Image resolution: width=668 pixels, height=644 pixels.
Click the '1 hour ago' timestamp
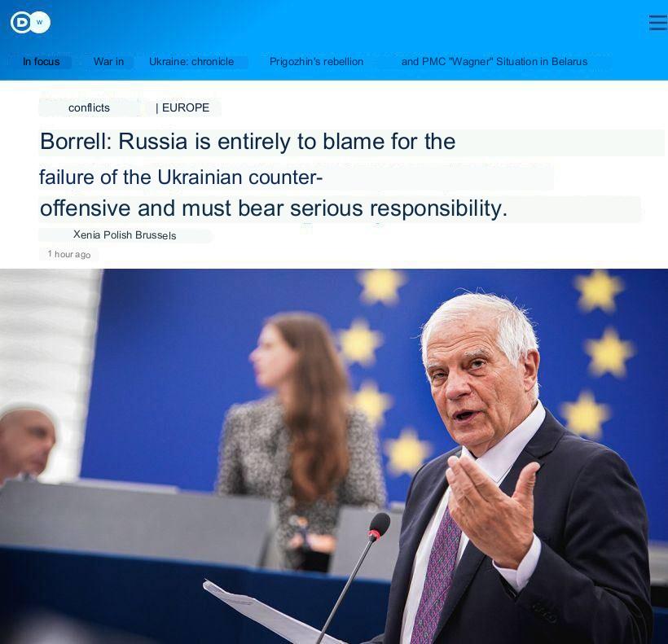(69, 254)
